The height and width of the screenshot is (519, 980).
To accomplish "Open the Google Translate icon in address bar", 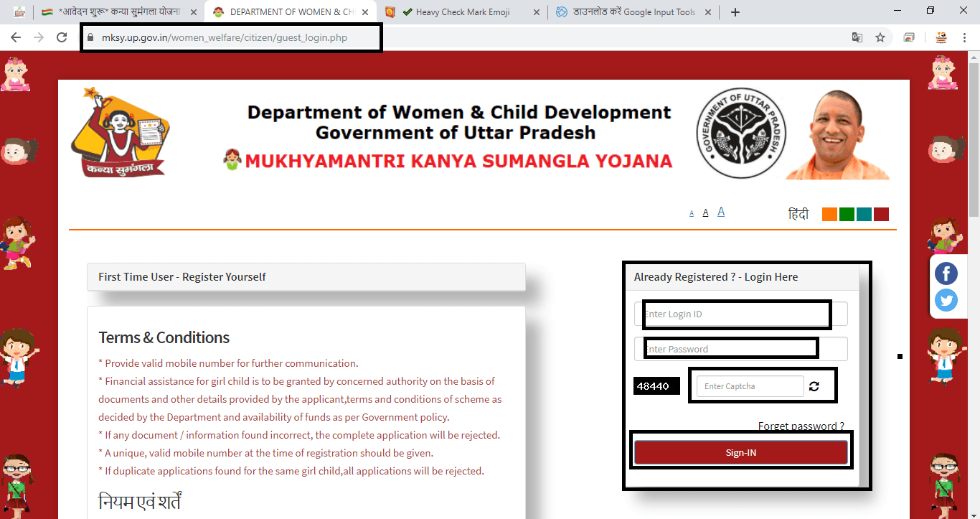I will point(857,37).
